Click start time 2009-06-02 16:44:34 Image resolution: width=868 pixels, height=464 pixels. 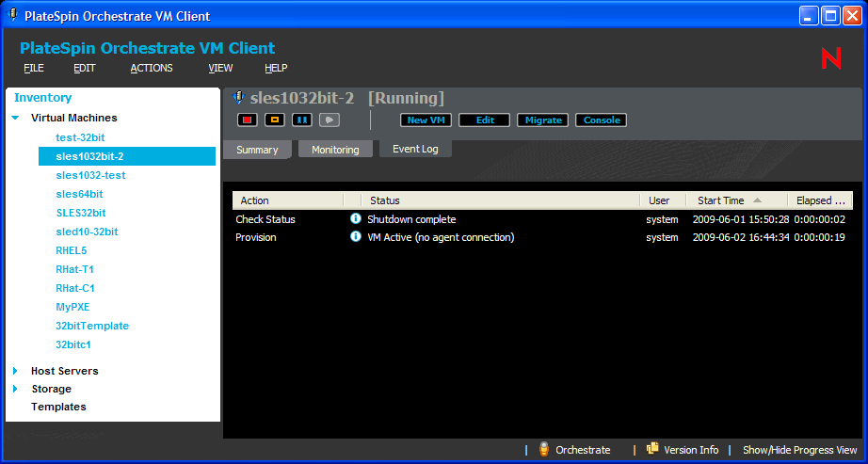[741, 237]
